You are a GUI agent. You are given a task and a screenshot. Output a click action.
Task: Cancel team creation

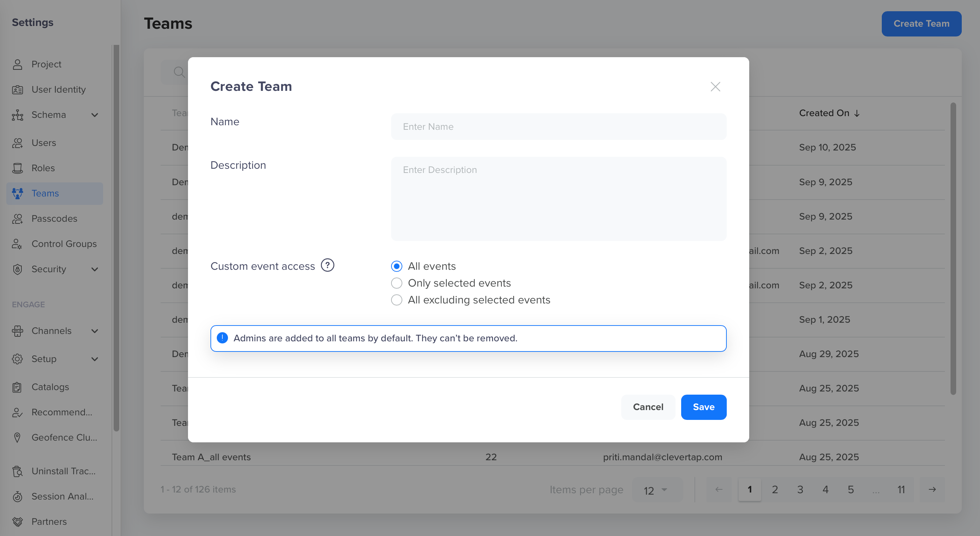648,407
